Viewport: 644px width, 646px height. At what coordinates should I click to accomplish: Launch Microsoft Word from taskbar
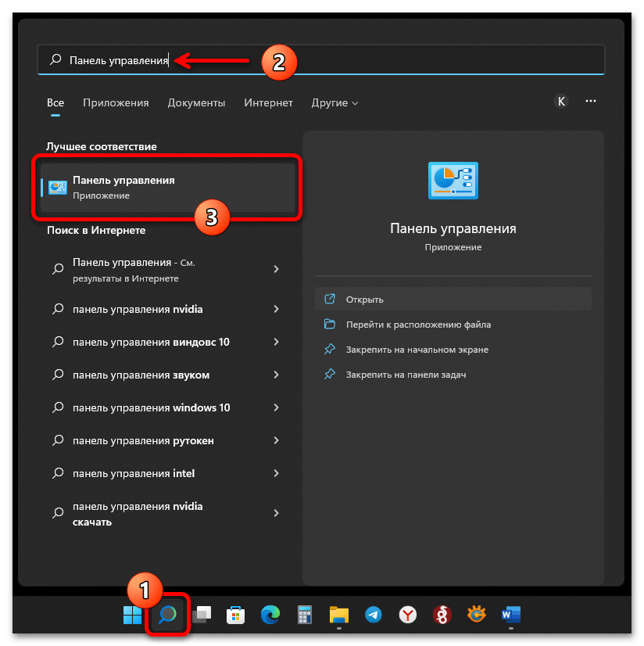point(511,615)
